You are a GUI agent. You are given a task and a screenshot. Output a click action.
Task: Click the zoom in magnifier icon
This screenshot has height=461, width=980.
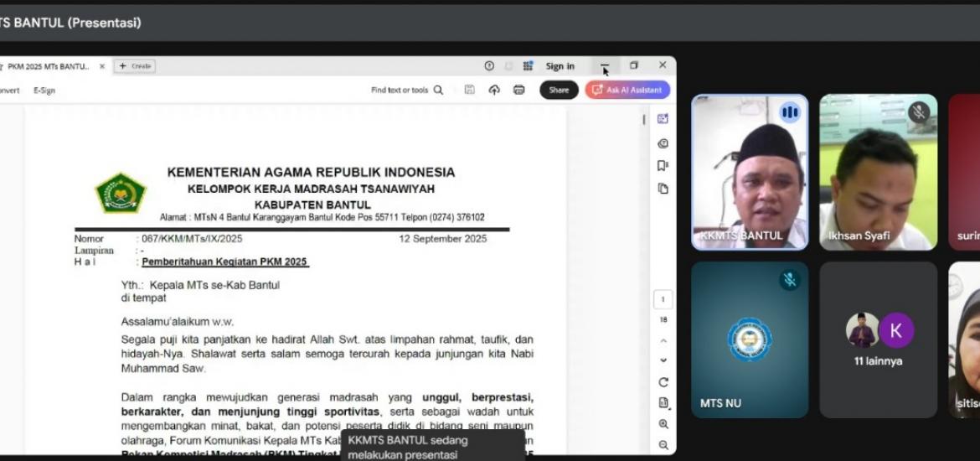(x=663, y=424)
